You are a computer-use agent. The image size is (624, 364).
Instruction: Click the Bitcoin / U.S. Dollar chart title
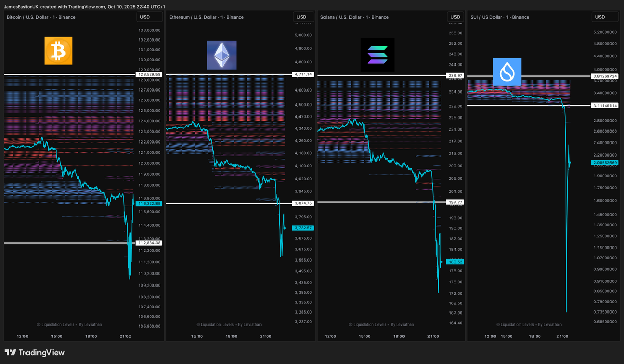[x=41, y=17]
